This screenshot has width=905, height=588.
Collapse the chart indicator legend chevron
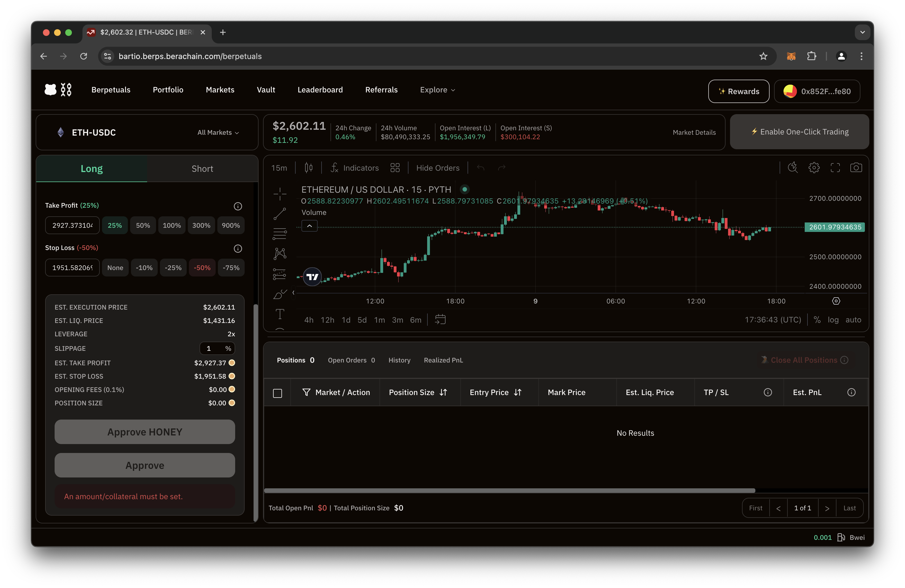click(x=310, y=226)
